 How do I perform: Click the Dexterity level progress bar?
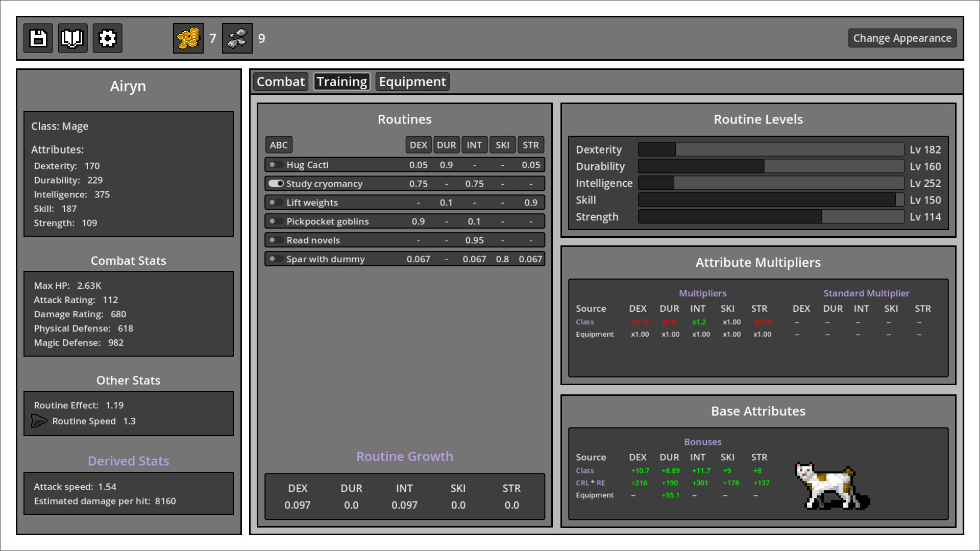[x=771, y=149]
